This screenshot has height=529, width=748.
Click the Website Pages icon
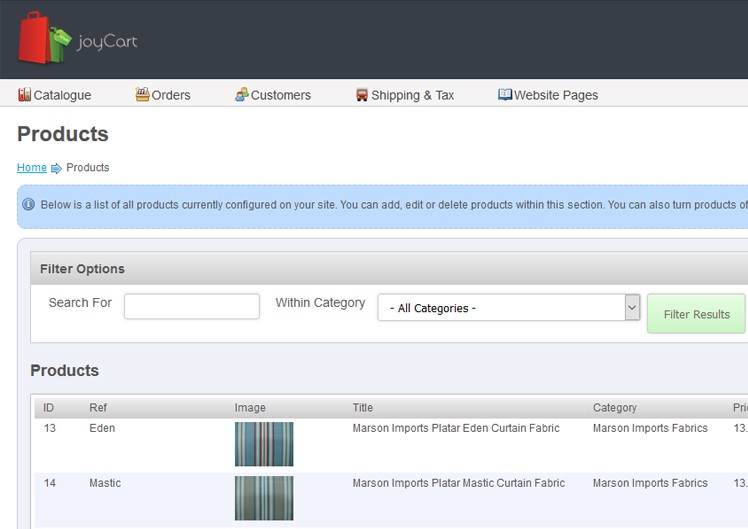[x=505, y=95]
